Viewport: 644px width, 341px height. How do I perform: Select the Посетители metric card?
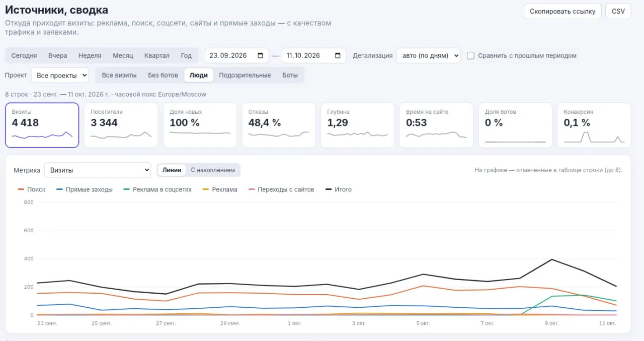(x=121, y=125)
